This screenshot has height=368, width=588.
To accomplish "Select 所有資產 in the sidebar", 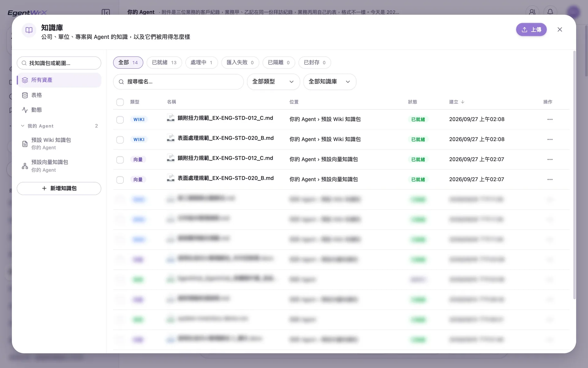I will [59, 80].
